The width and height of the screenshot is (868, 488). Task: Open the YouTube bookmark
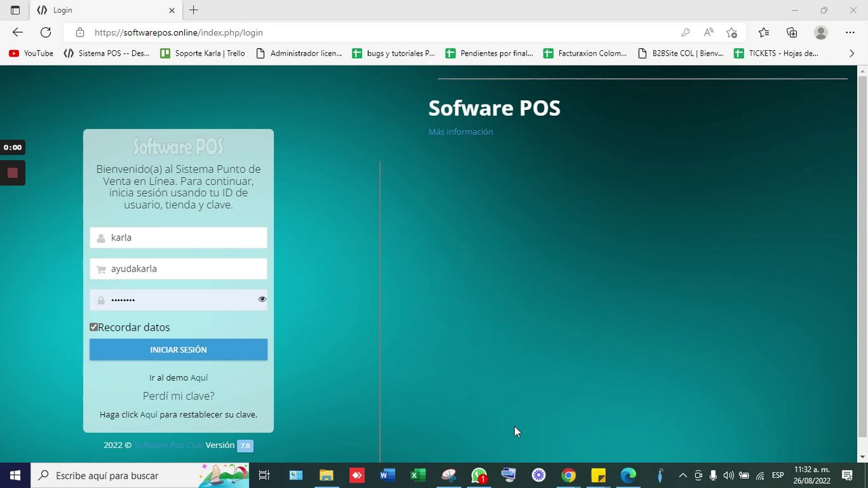pyautogui.click(x=31, y=53)
